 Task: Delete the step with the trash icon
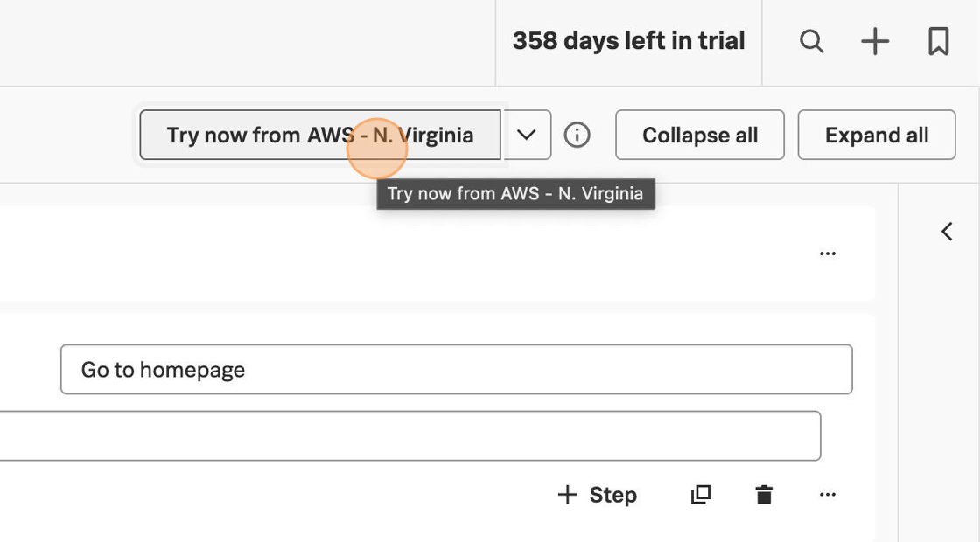pyautogui.click(x=764, y=495)
